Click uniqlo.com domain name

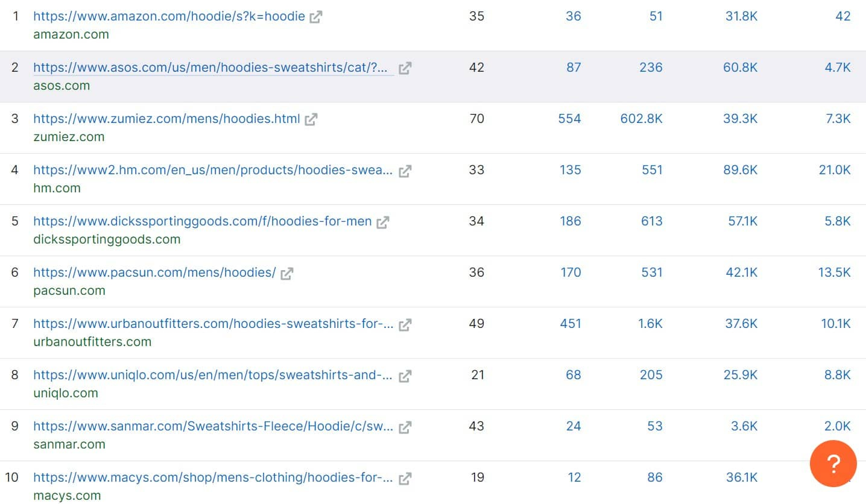click(x=65, y=393)
